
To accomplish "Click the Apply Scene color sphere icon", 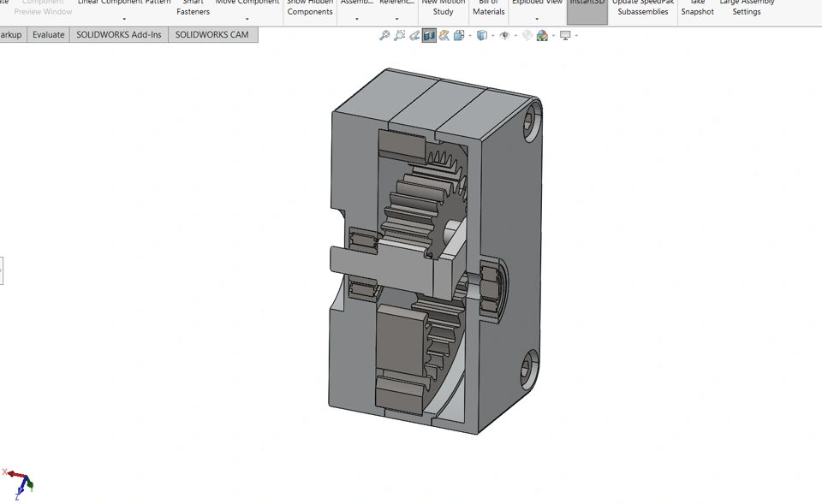I will [541, 36].
